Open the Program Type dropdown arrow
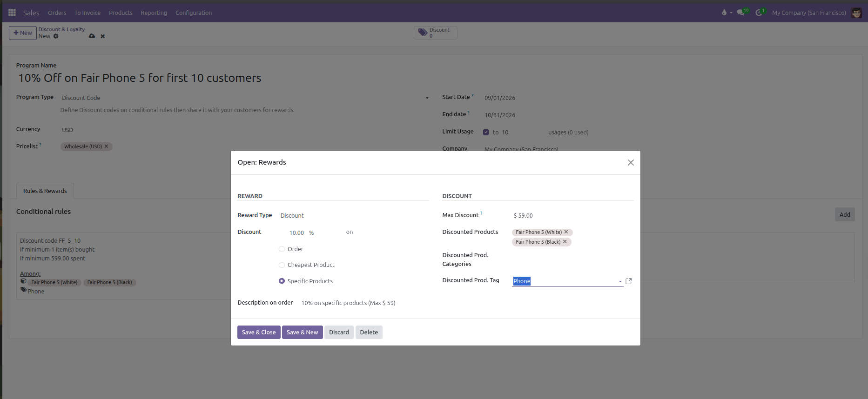Image resolution: width=868 pixels, height=399 pixels. 427,98
